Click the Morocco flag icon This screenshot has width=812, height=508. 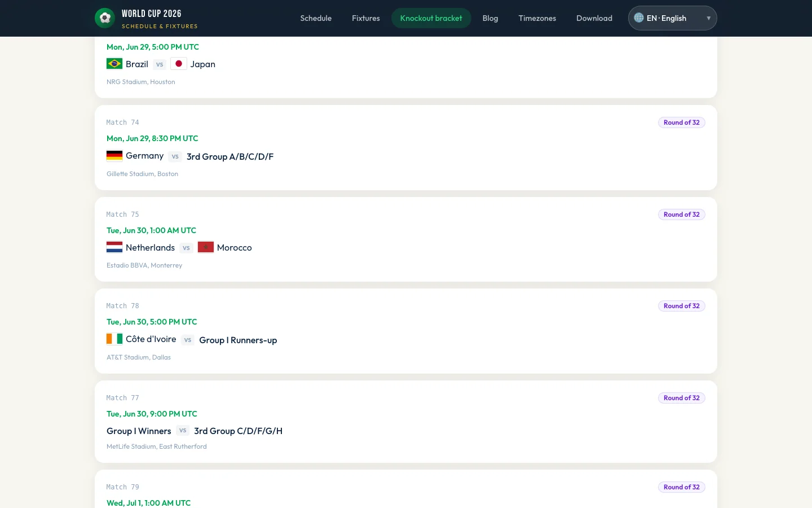pyautogui.click(x=206, y=247)
